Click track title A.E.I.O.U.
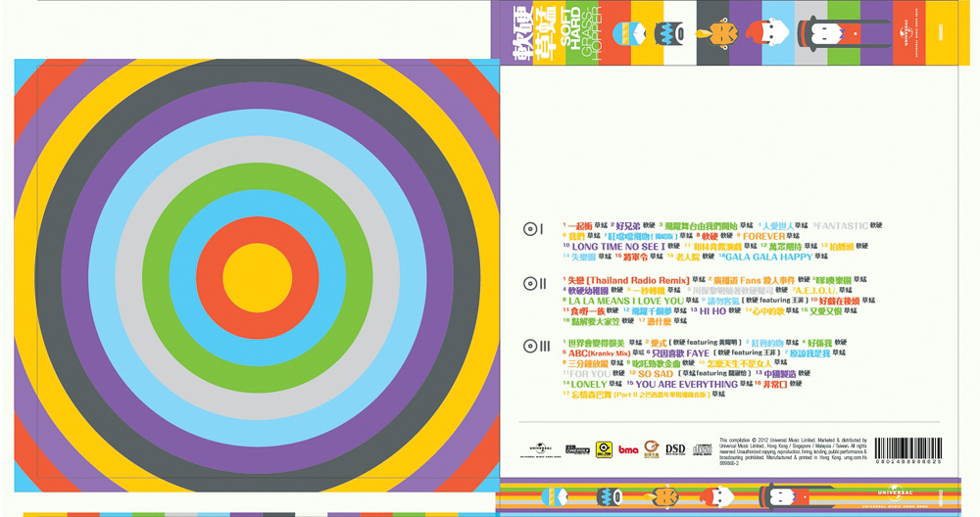The image size is (980, 517). (x=815, y=291)
